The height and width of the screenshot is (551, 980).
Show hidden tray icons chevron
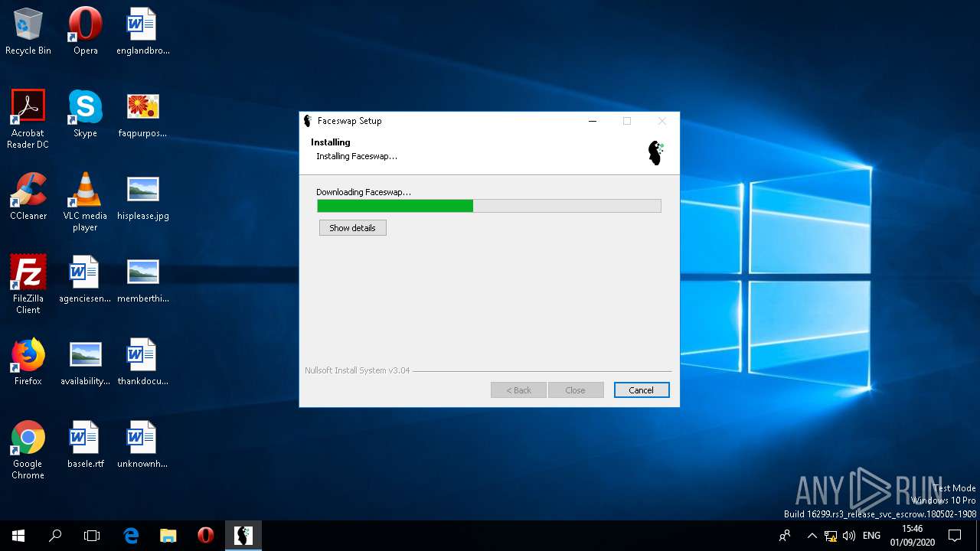click(812, 536)
